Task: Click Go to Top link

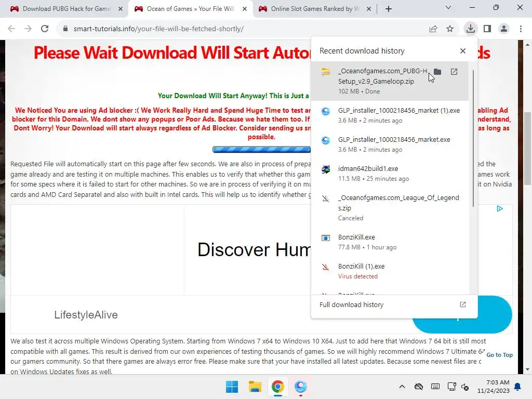Action: (x=499, y=355)
